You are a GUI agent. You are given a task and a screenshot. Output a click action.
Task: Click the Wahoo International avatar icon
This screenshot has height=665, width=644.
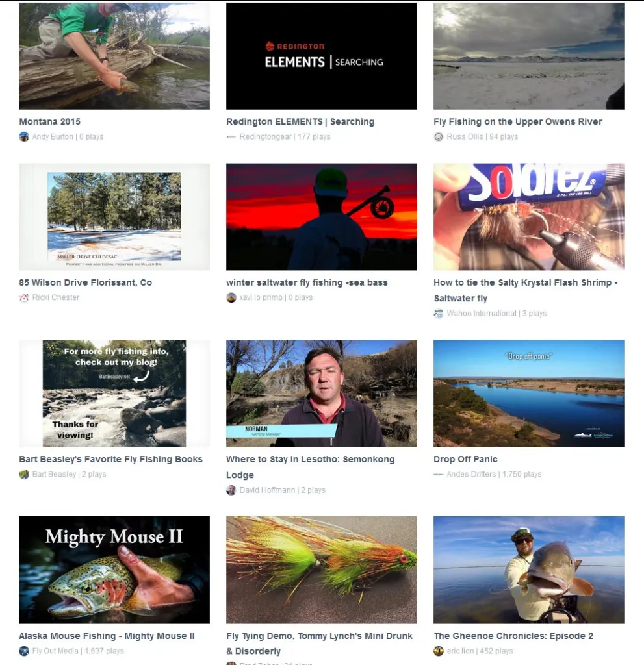tap(439, 314)
